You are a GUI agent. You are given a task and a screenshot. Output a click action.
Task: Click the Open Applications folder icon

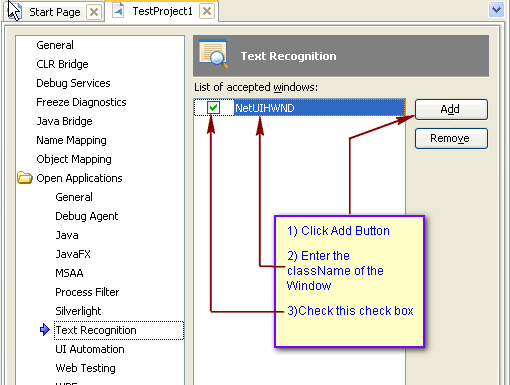pyautogui.click(x=25, y=178)
